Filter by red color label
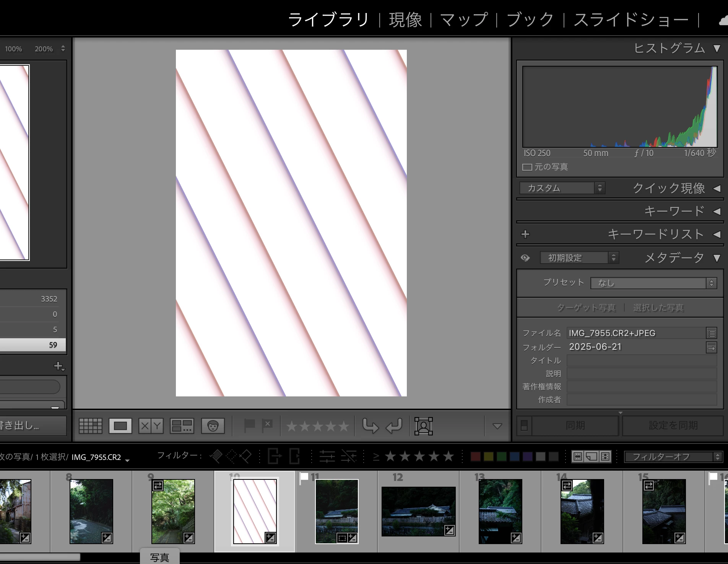Viewport: 728px width, 564px height. point(476,456)
